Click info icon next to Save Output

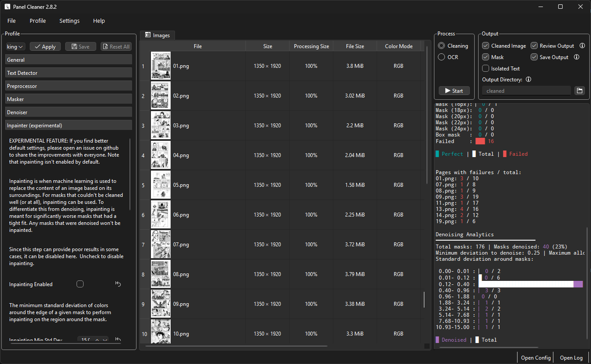[x=577, y=57]
